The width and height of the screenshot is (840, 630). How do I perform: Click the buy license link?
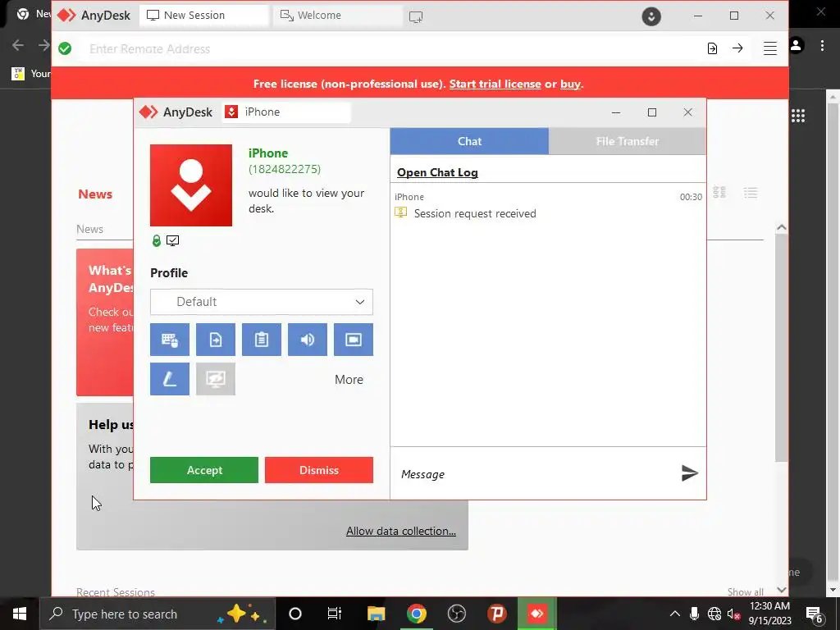tap(570, 84)
